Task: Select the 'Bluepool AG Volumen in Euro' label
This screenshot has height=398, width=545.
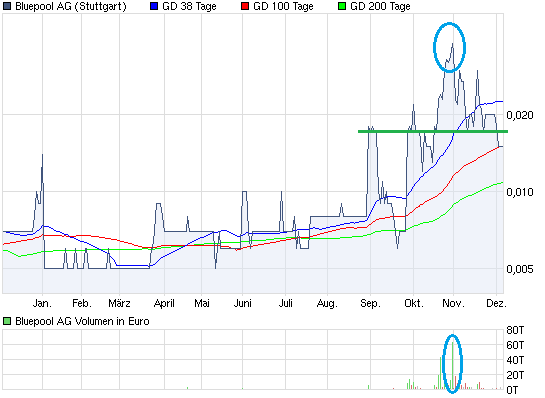Action: tap(82, 321)
